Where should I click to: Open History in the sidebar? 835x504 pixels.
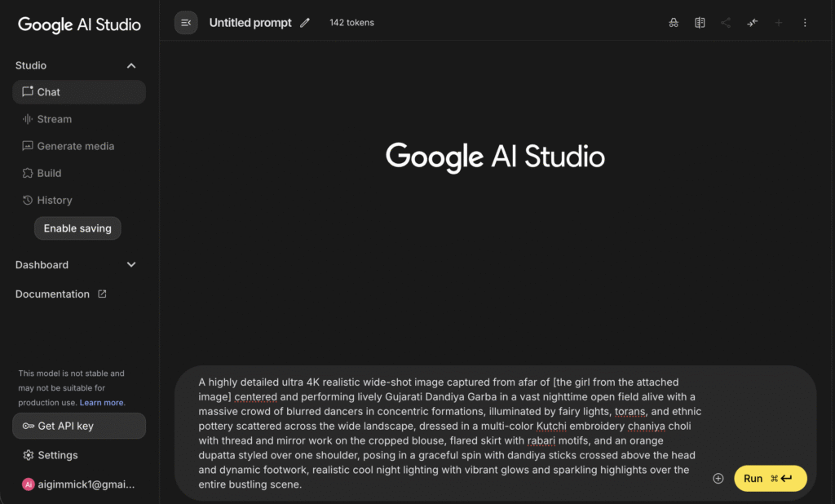[x=54, y=200]
